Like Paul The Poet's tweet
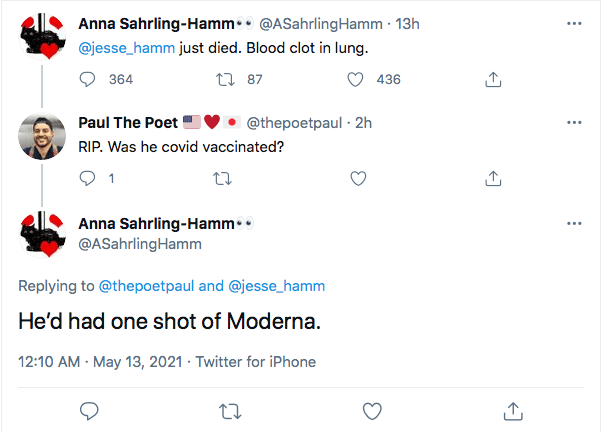This screenshot has width=603, height=432. (358, 179)
